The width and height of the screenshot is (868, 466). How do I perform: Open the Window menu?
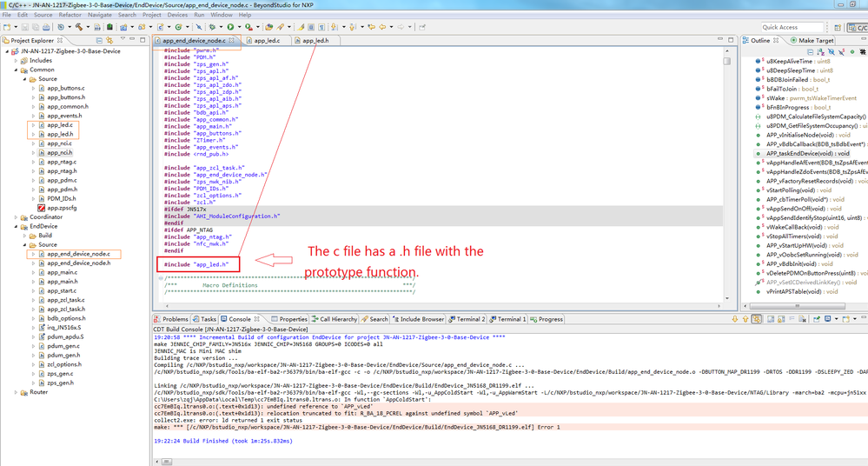221,15
